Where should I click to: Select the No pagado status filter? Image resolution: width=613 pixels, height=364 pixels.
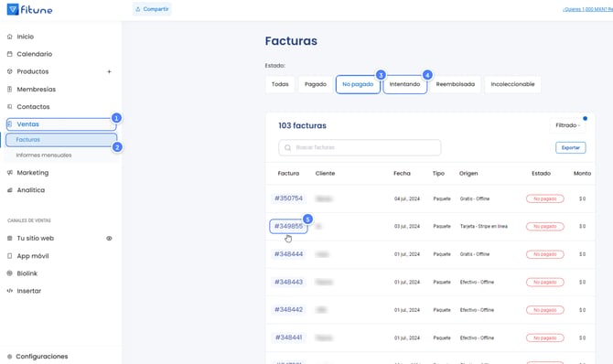tap(358, 84)
